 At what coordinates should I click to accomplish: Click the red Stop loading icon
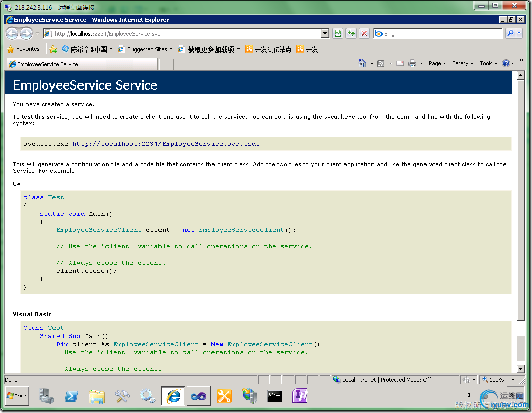[x=364, y=34]
